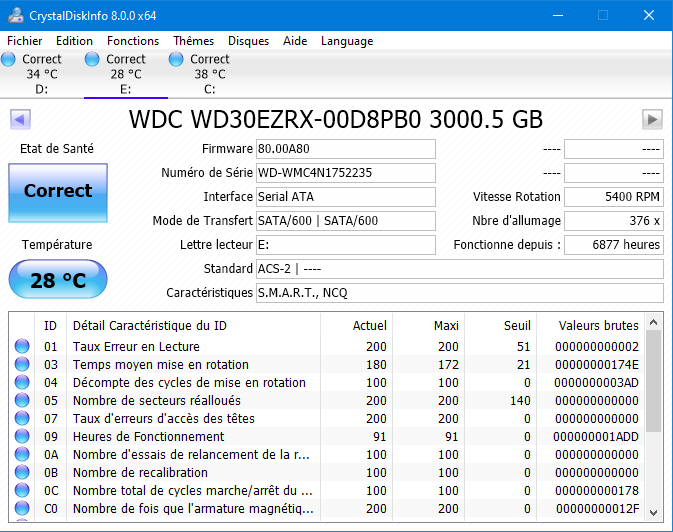This screenshot has height=532, width=673.
Task: Select row Heures de Fonctionnement
Action: 327,436
